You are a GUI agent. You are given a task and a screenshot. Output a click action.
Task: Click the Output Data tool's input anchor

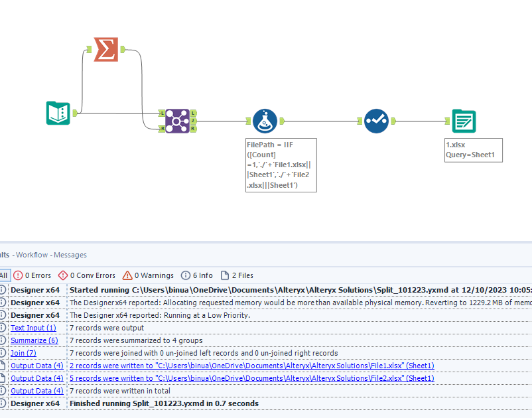[x=448, y=121]
